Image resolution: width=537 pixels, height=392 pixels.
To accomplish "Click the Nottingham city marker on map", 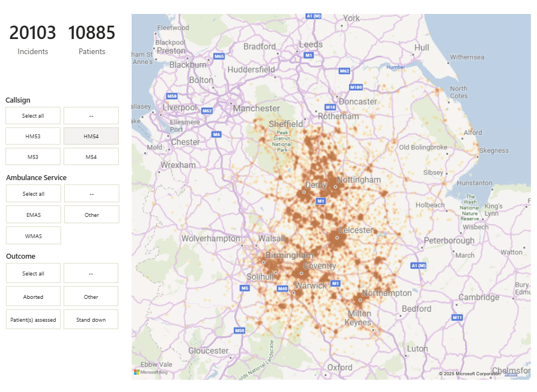I will tap(335, 187).
